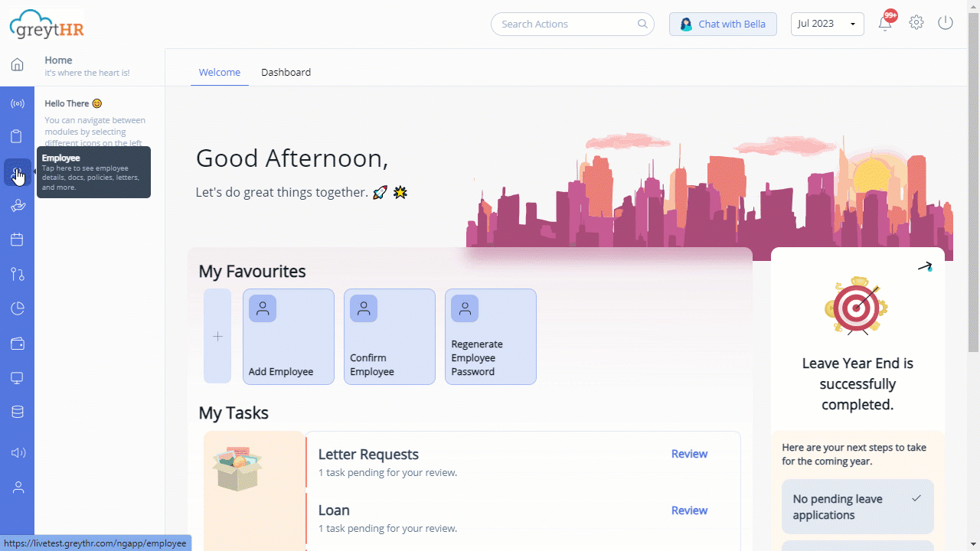Screen dimensions: 980x551
Task: Open the megaphone announcements icon
Action: coord(17,452)
